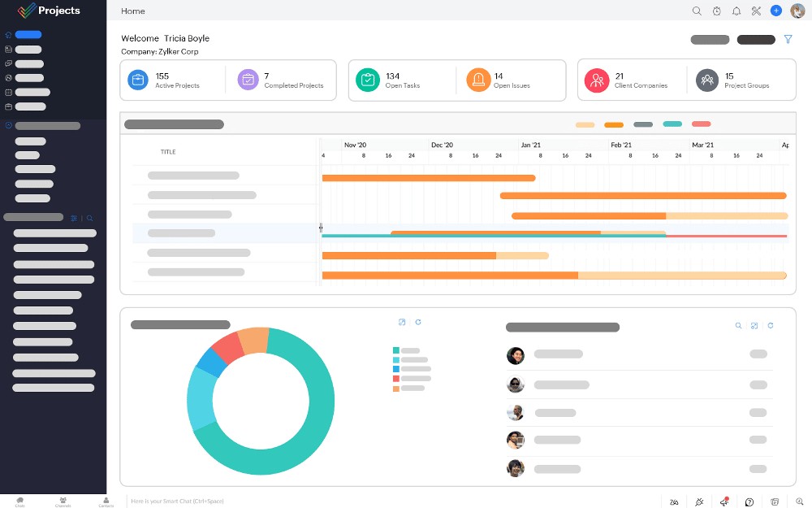Click the blue plus quick-create button
The width and height of the screenshot is (812, 508).
pyautogui.click(x=775, y=11)
